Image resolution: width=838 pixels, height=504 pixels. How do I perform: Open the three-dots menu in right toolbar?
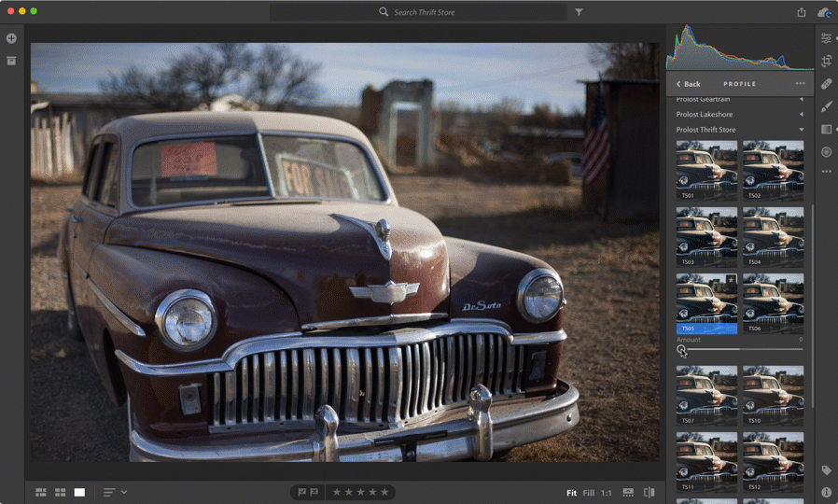826,172
